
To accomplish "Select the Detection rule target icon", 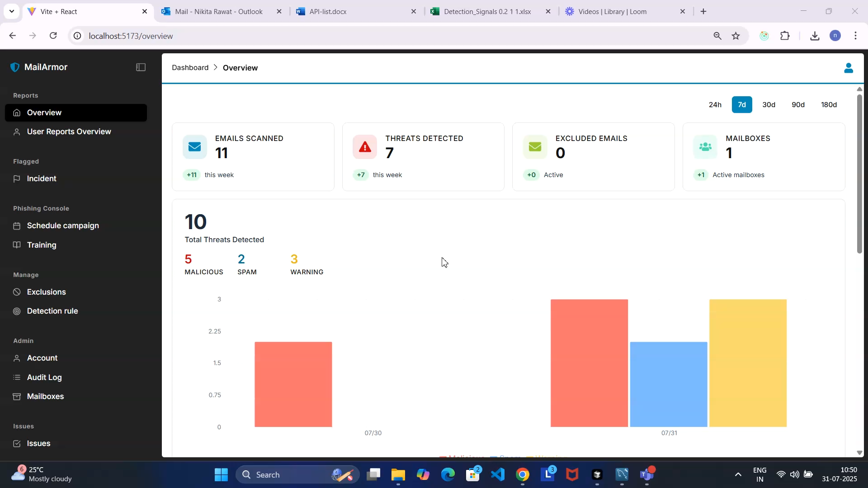I will click(x=16, y=311).
